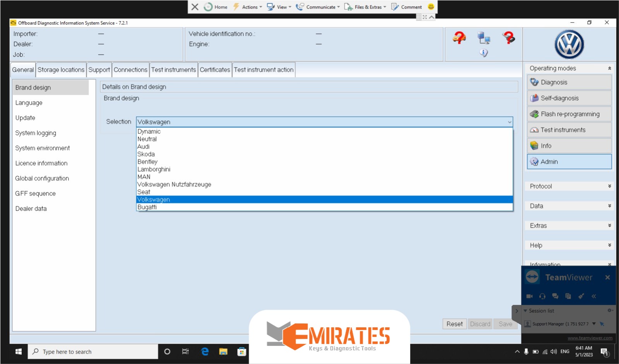Select Brand design in the left list
Screen dimensions: 619x364
click(51, 87)
